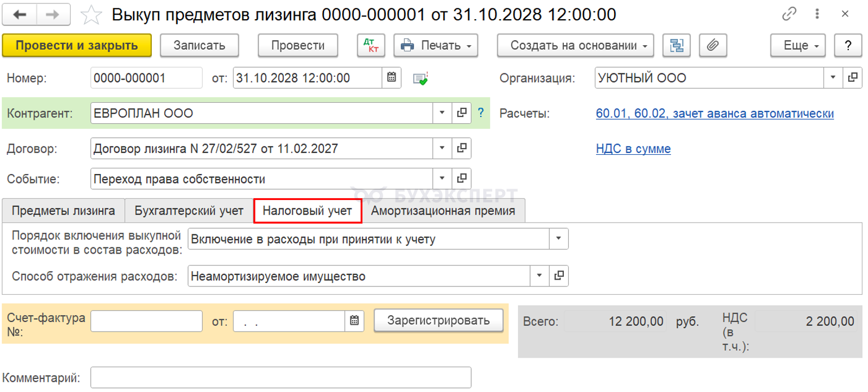The width and height of the screenshot is (868, 392).
Task: Select the Налоговый учет tab
Action: [308, 211]
